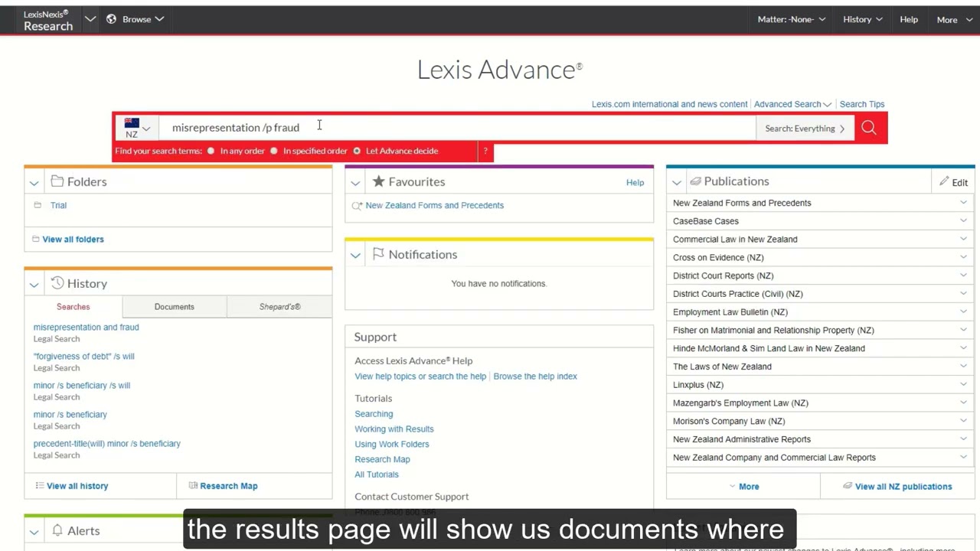The image size is (980, 551).
Task: Click the Trial folder icon
Action: click(38, 205)
